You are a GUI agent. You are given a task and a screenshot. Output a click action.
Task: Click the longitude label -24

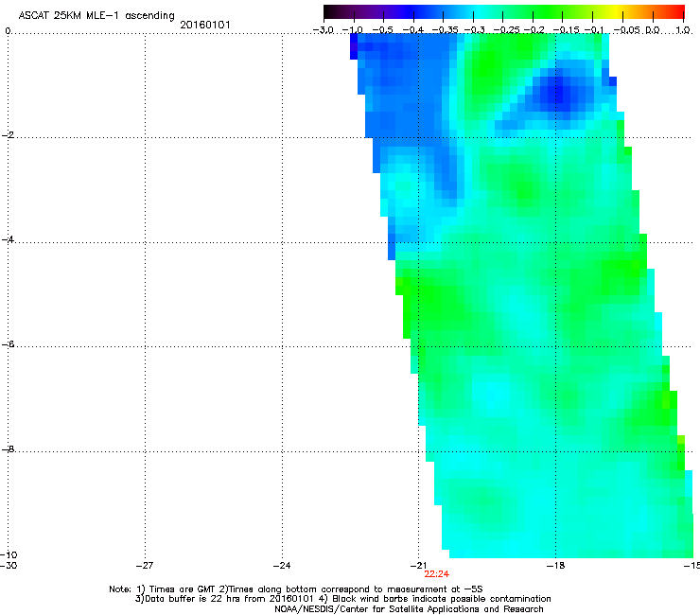tap(282, 566)
